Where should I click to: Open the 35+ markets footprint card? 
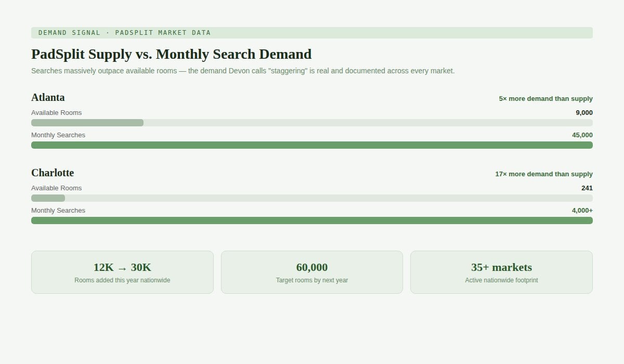pyautogui.click(x=501, y=272)
